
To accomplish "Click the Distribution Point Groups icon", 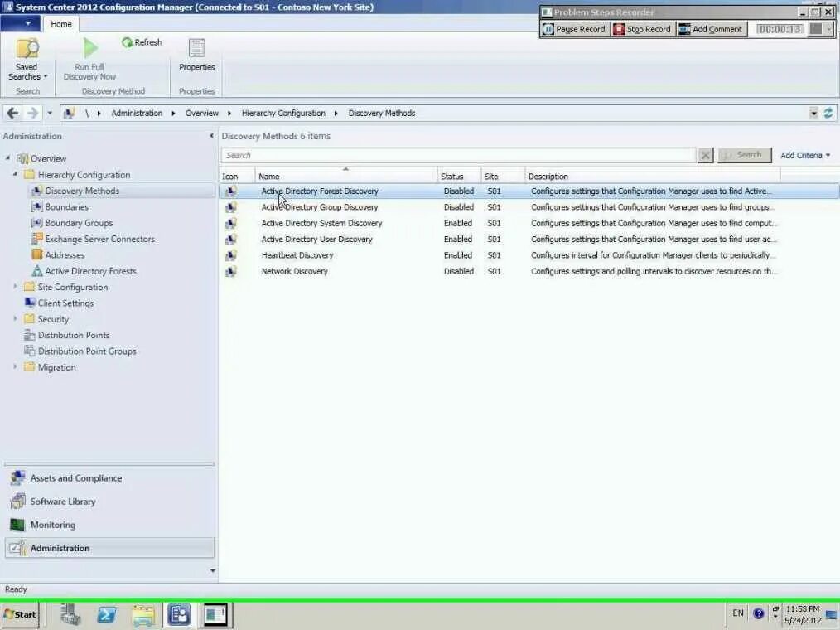I will coord(30,351).
